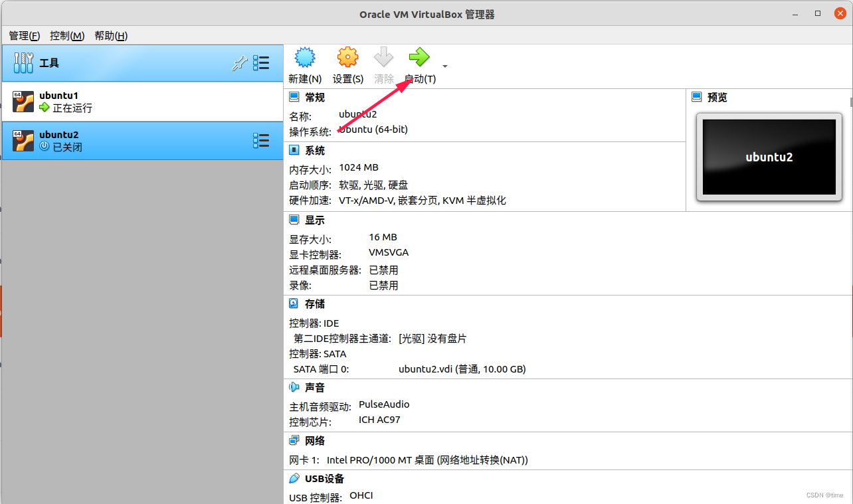Click the ubuntu2 OS icon
Screen dimensions: 853x504
pos(23,141)
